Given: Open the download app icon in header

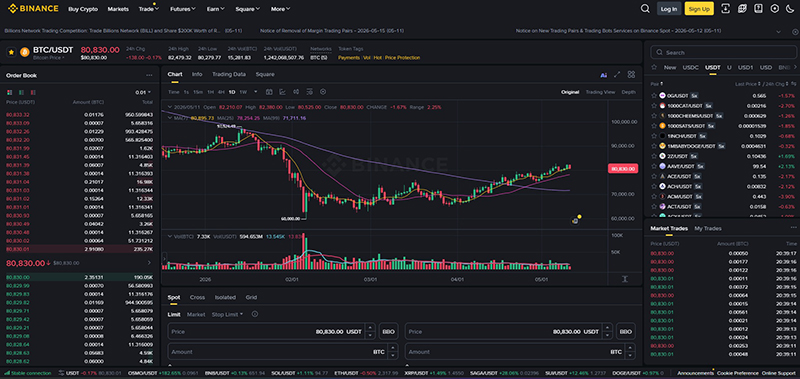Looking at the screenshot, I should [x=726, y=9].
